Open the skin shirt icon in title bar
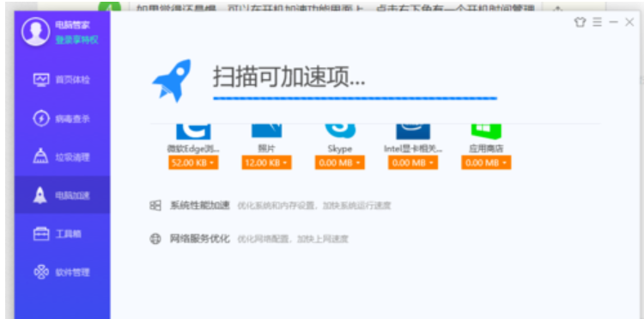Screen dimensions: 644x319 pos(580,22)
